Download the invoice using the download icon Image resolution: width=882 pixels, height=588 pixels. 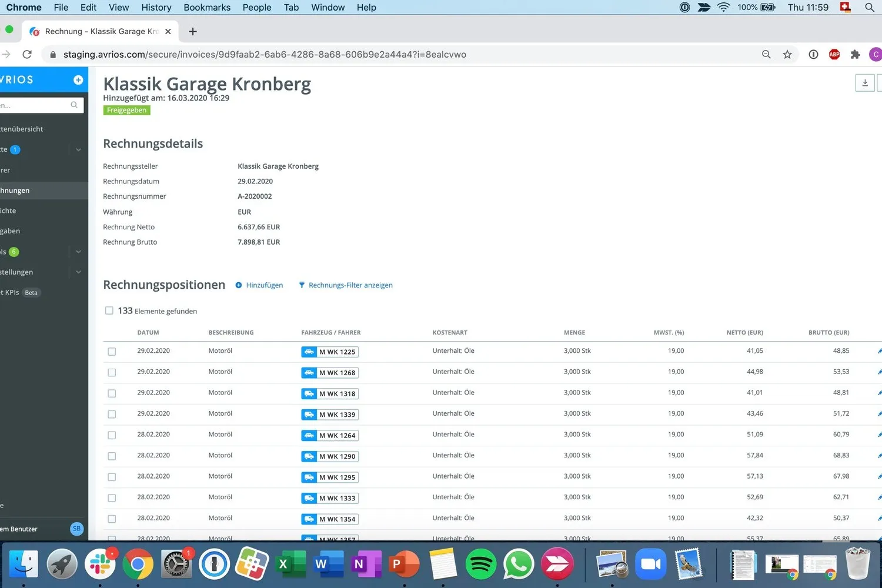(864, 83)
